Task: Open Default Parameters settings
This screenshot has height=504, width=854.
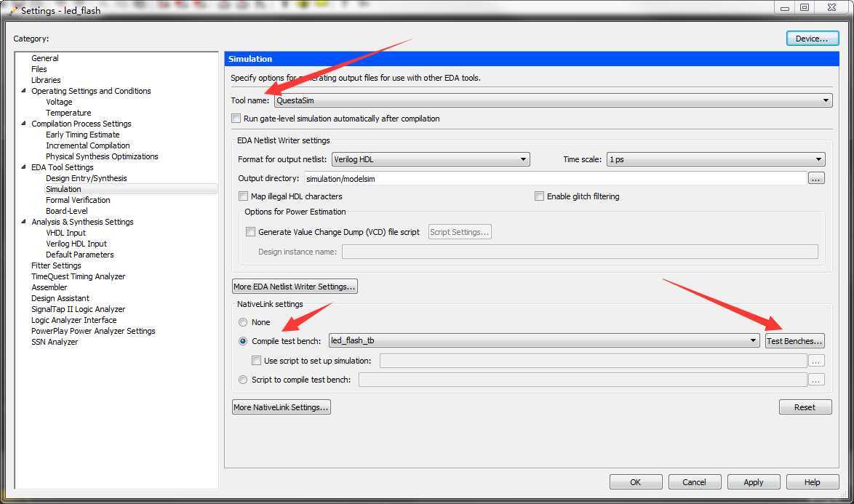Action: pyautogui.click(x=79, y=254)
